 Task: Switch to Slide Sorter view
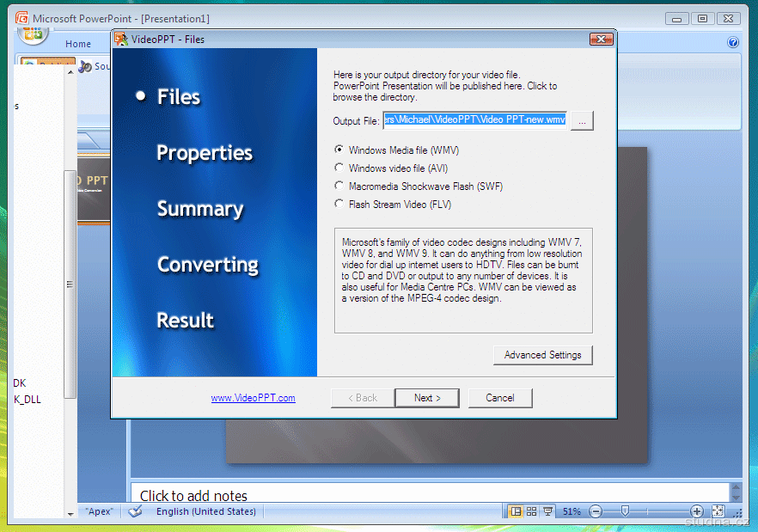click(532, 511)
